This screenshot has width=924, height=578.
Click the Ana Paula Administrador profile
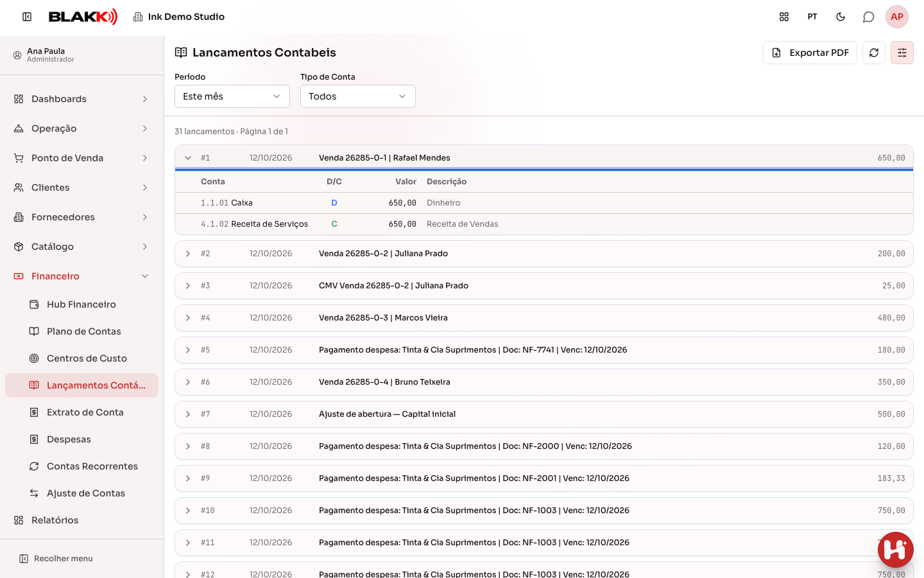click(x=81, y=55)
